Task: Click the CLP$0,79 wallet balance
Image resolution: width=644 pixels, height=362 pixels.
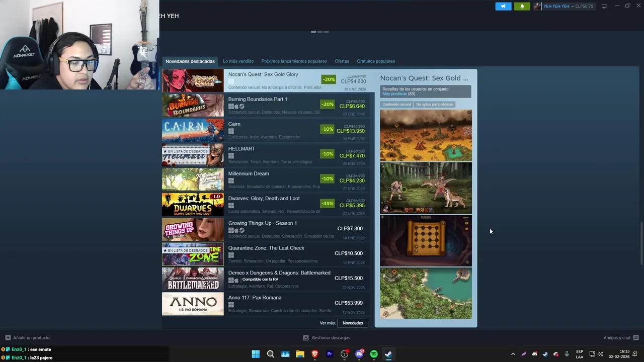Action: pyautogui.click(x=584, y=6)
